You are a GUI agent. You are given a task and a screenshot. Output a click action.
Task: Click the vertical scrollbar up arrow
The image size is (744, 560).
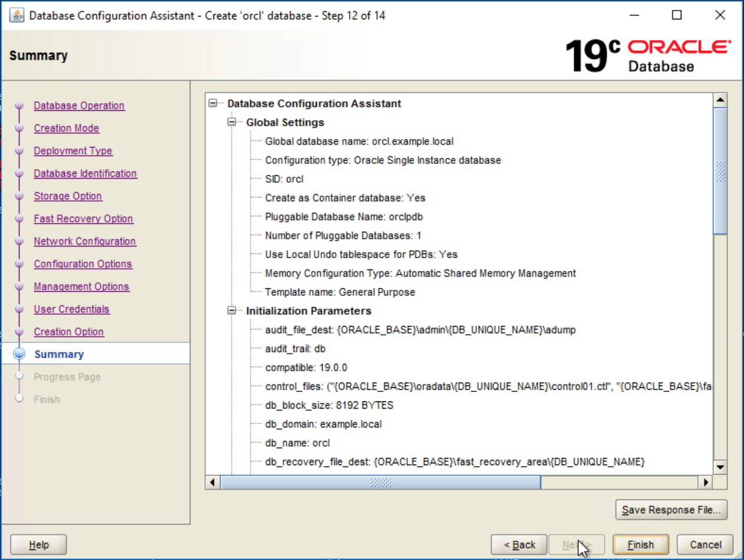(x=720, y=100)
